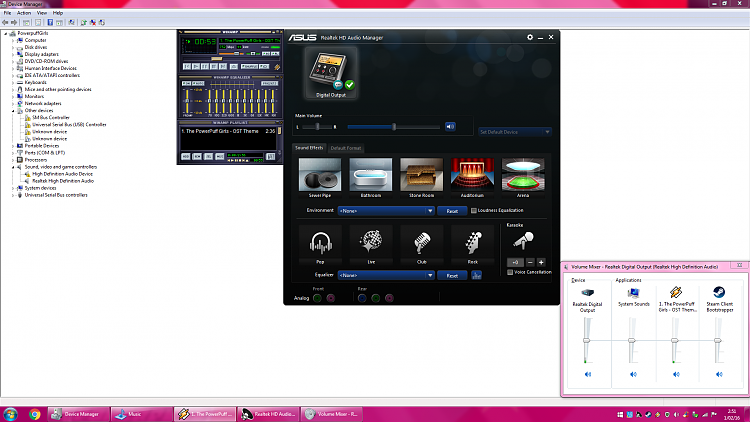Adjust Realtek main volume slider
Screen dimensions: 750x422
(x=394, y=127)
